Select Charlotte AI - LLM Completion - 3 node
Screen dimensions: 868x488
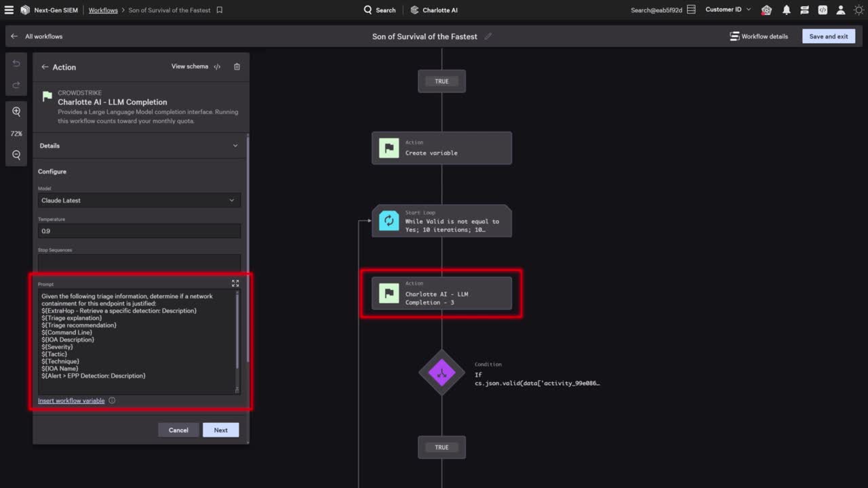(441, 293)
